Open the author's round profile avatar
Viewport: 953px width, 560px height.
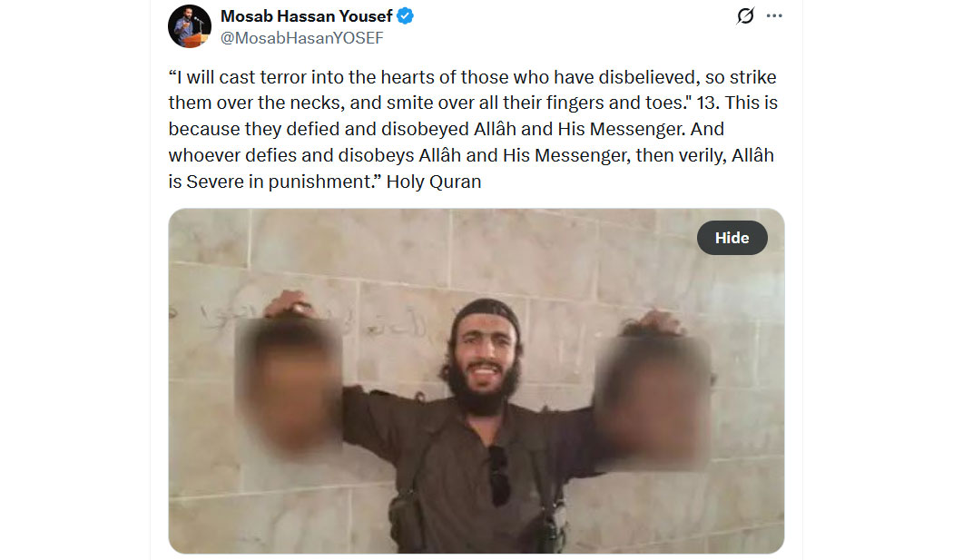click(190, 26)
